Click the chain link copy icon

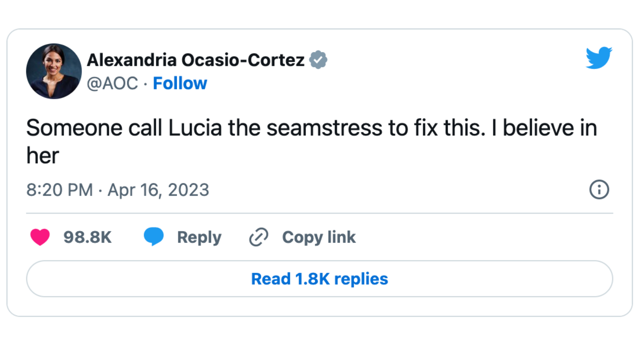tap(259, 237)
